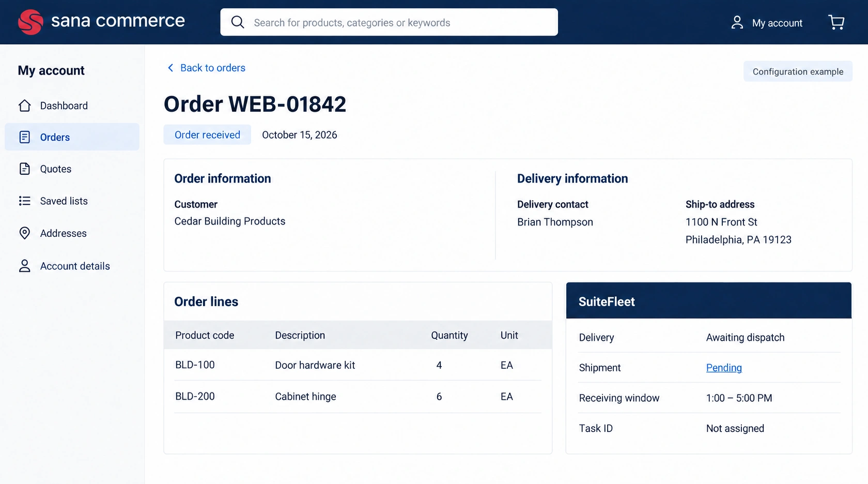
Task: Click the Quotes file icon
Action: pyautogui.click(x=25, y=169)
